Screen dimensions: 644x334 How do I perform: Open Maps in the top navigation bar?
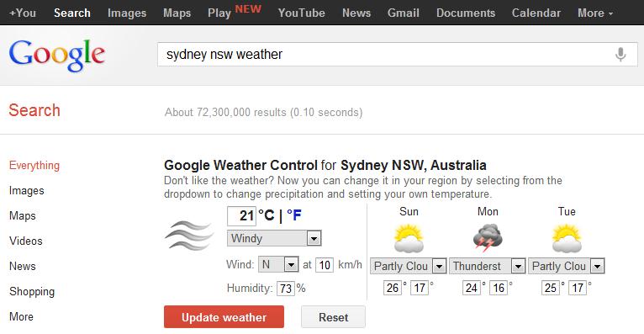click(x=177, y=13)
